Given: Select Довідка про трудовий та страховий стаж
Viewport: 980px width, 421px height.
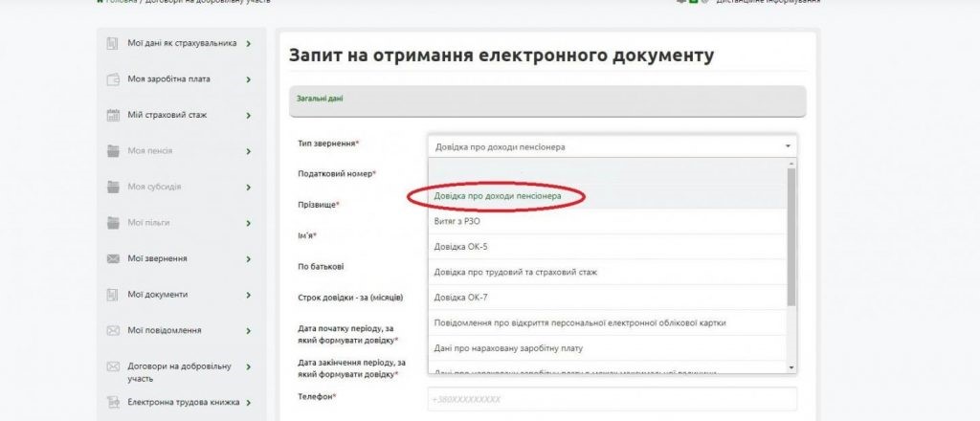Looking at the screenshot, I should coord(515,272).
